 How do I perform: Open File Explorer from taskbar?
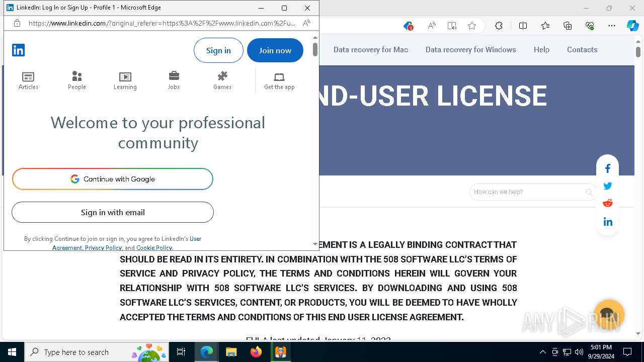[231, 352]
